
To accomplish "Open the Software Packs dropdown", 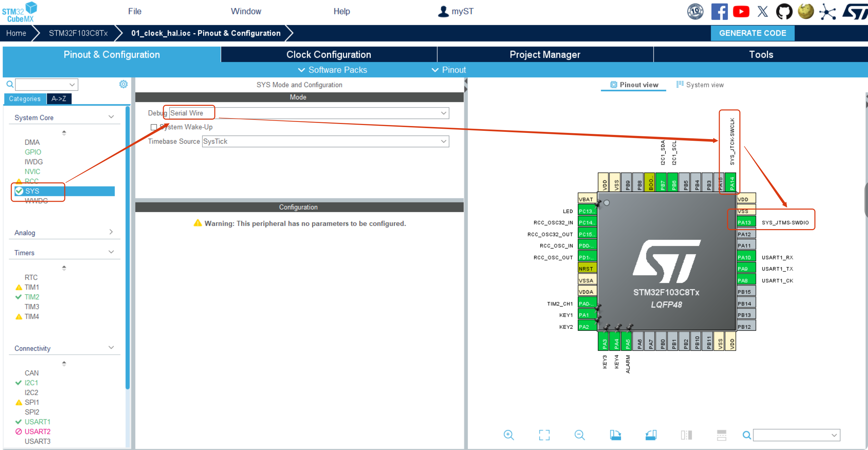I will click(333, 70).
